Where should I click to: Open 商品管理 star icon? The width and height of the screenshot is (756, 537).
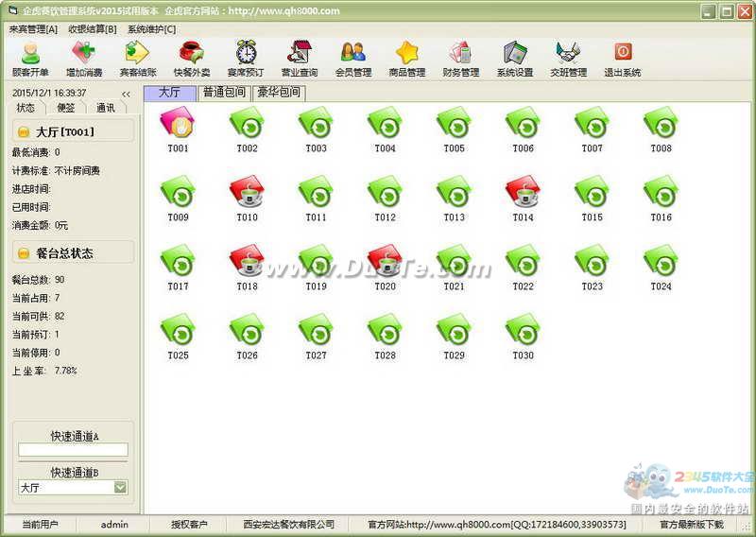coord(407,59)
